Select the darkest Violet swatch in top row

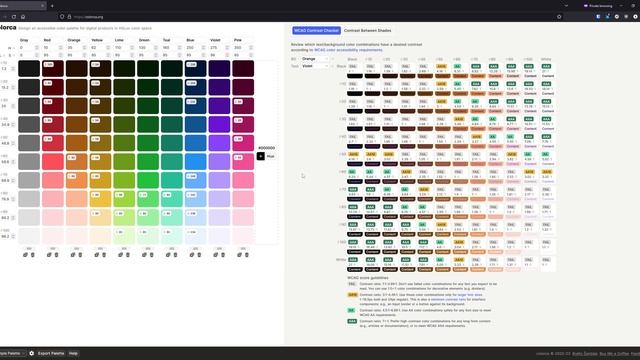(x=219, y=69)
